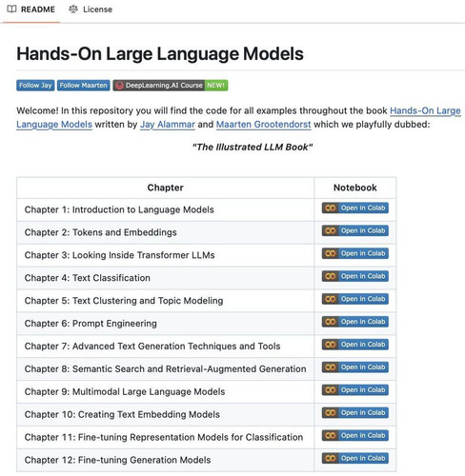Open Chapter 5 Topic Modeling in Colab
The image size is (465, 476).
point(355,299)
